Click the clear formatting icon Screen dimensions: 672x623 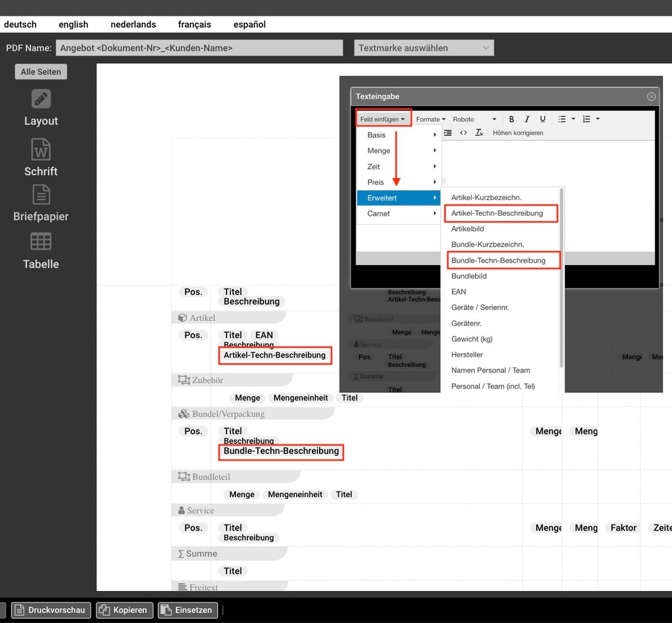coord(479,133)
